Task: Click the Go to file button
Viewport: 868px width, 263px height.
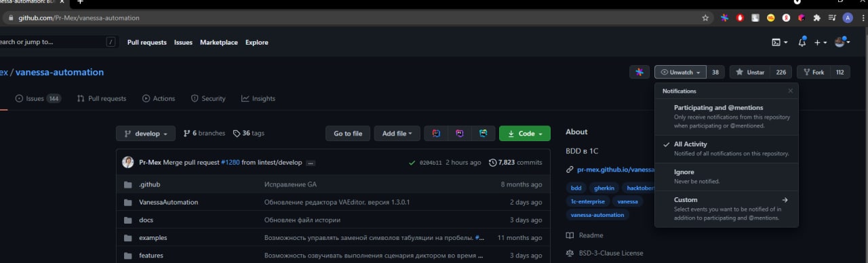Action: 348,134
